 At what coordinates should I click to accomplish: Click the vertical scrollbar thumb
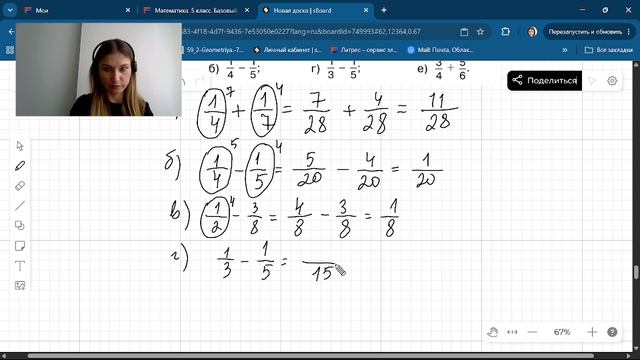(x=636, y=272)
